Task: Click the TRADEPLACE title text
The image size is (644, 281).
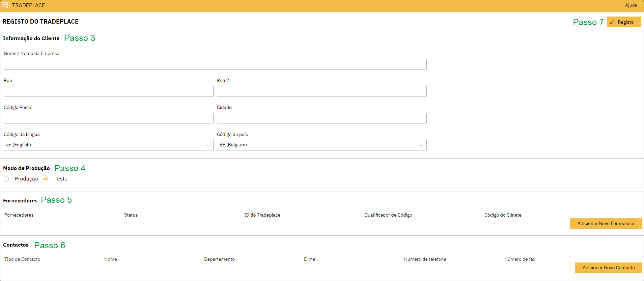Action: [x=29, y=5]
